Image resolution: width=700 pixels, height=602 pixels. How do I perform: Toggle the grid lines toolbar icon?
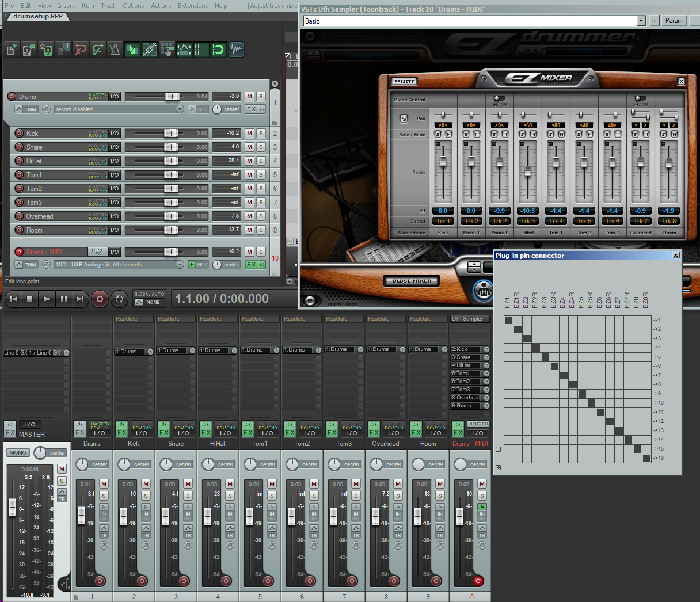coord(201,50)
